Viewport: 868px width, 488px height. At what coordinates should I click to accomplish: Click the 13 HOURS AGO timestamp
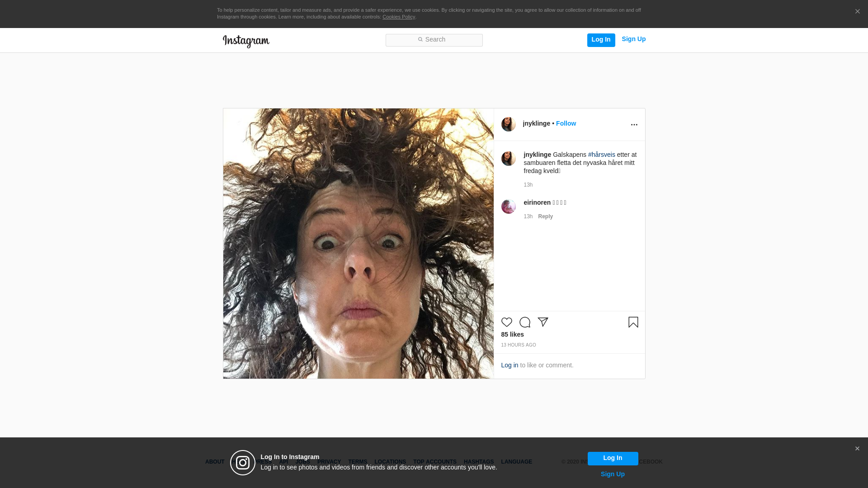[519, 345]
